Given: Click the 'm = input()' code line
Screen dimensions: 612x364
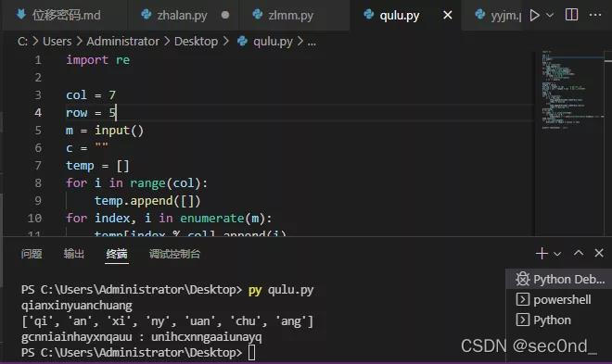Looking at the screenshot, I should pos(105,131).
